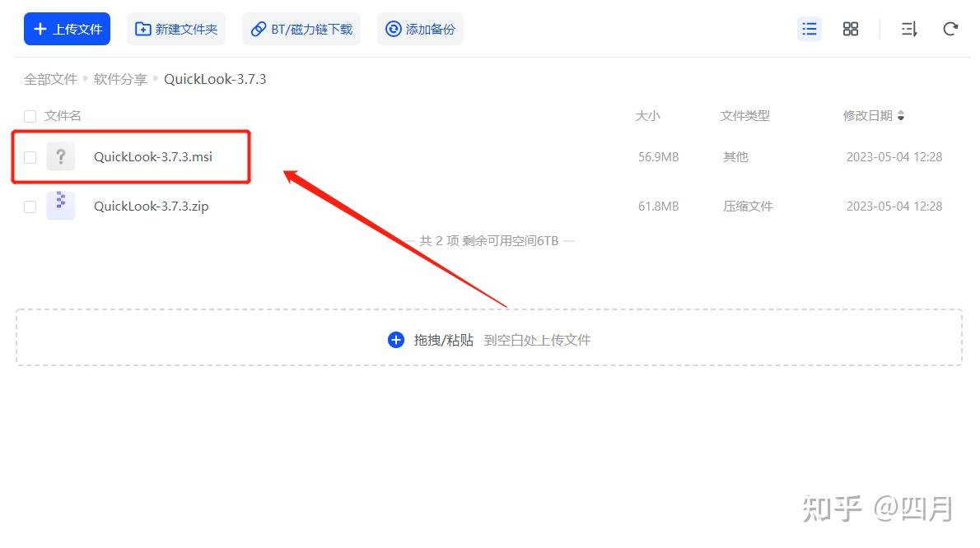Click the 大小 column header
Viewport: 980px width, 548px height.
tap(647, 115)
